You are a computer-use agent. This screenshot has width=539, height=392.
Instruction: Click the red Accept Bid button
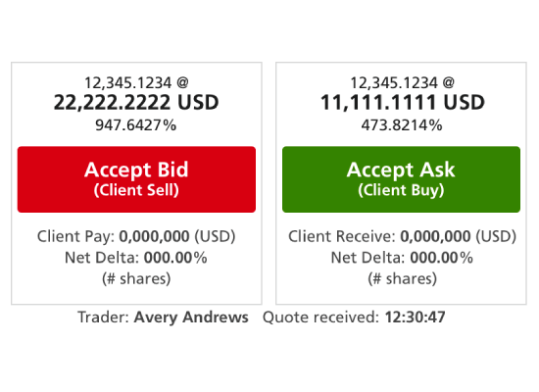(136, 179)
